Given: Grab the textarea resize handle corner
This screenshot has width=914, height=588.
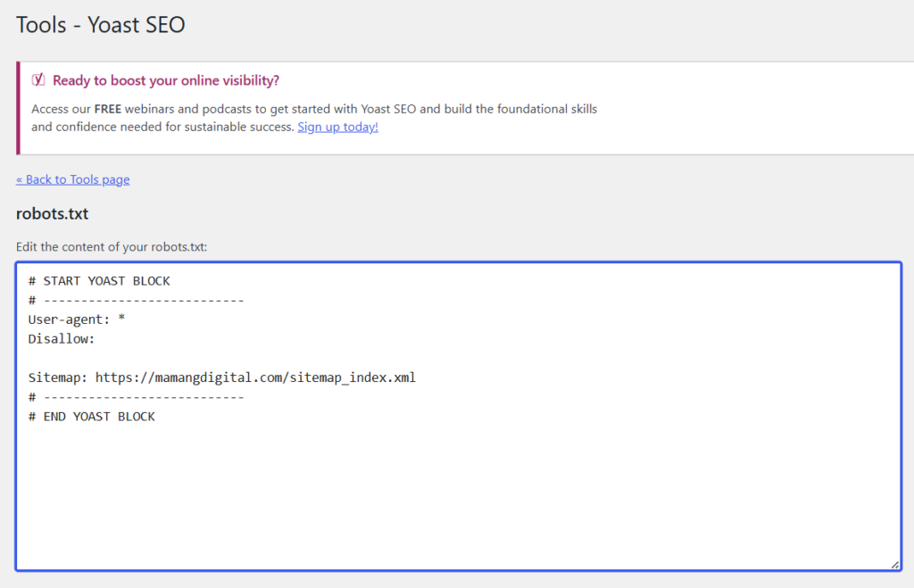Looking at the screenshot, I should [x=895, y=564].
